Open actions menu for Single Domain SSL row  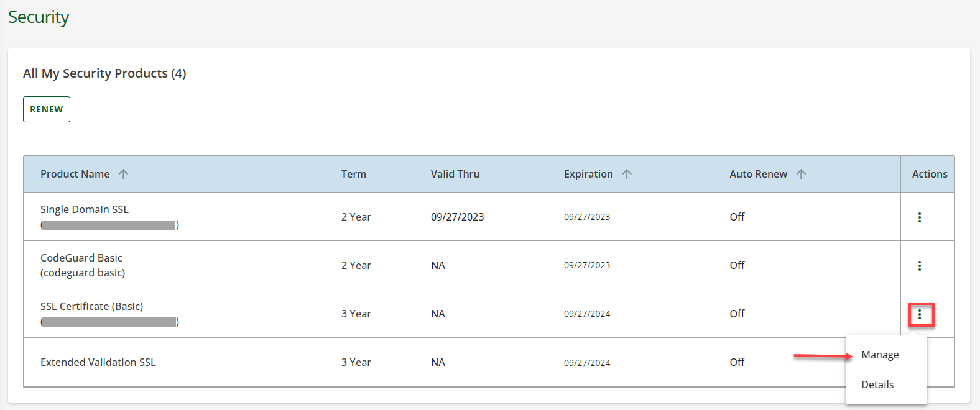click(x=919, y=217)
